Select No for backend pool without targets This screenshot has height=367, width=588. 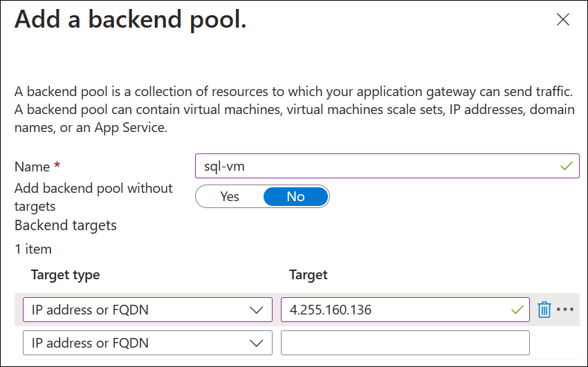295,197
